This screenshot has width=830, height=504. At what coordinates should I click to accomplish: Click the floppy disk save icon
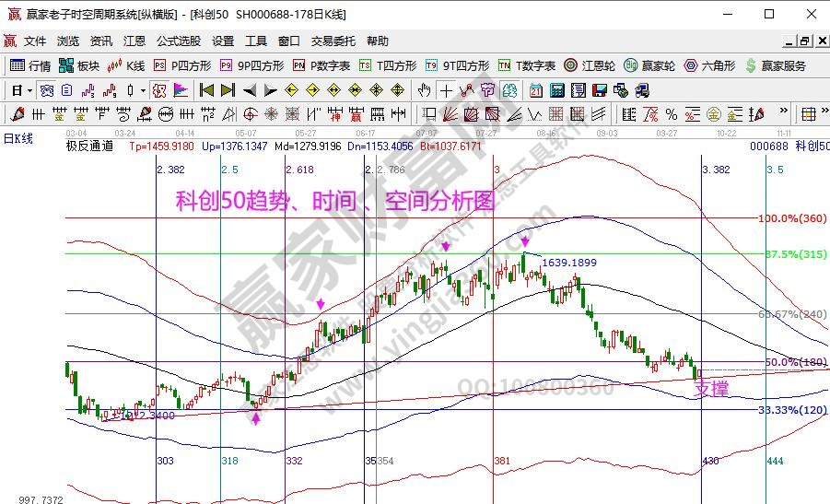600,90
